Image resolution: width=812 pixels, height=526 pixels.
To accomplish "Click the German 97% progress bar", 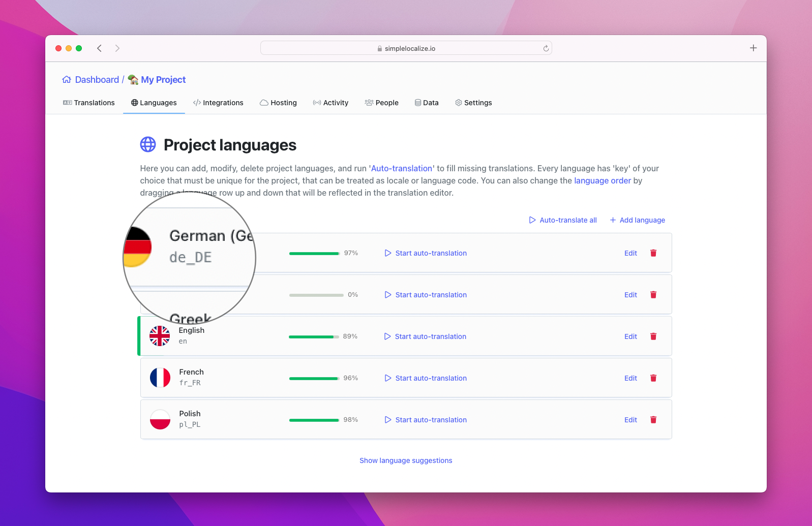I will [314, 253].
